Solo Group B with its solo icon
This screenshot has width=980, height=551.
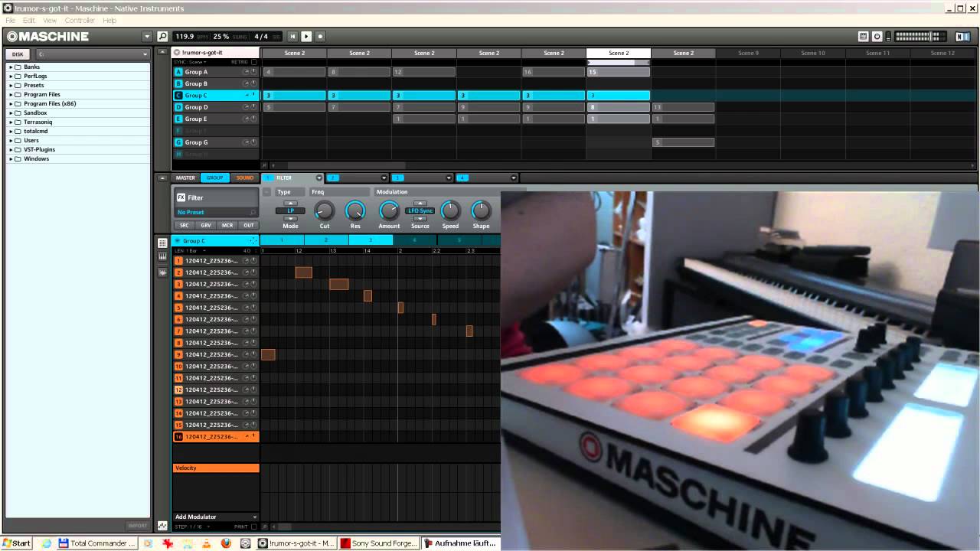(x=254, y=83)
